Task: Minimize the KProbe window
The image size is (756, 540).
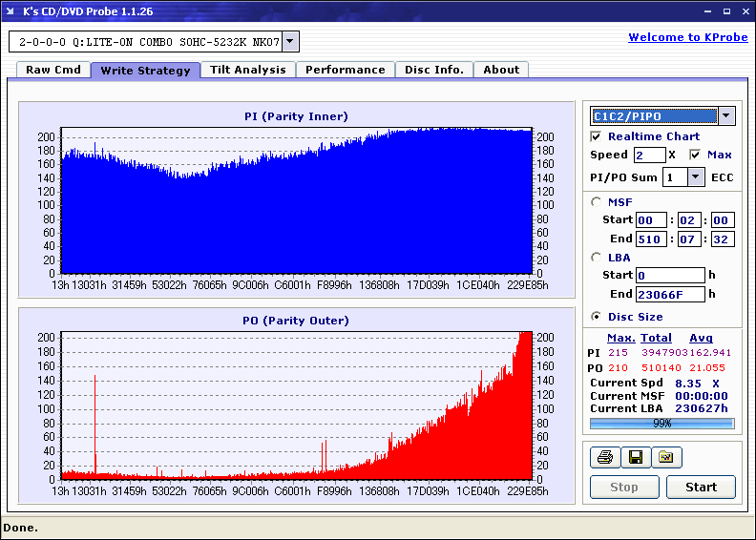Action: click(x=707, y=11)
